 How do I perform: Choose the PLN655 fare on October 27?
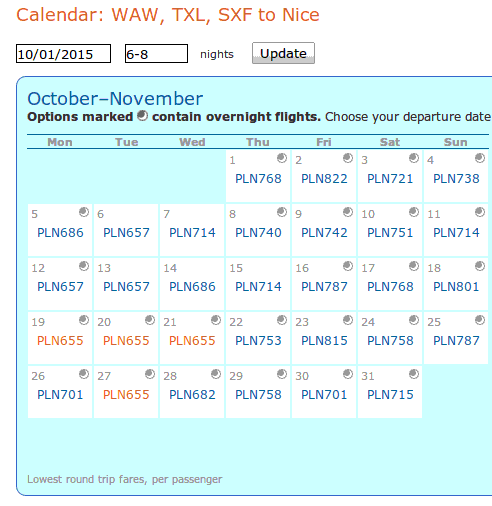tap(126, 395)
